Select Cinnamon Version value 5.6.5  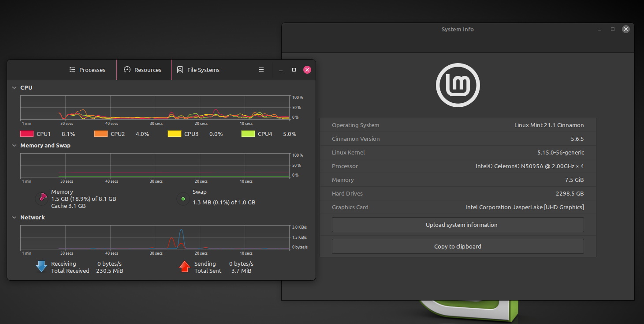(x=577, y=139)
